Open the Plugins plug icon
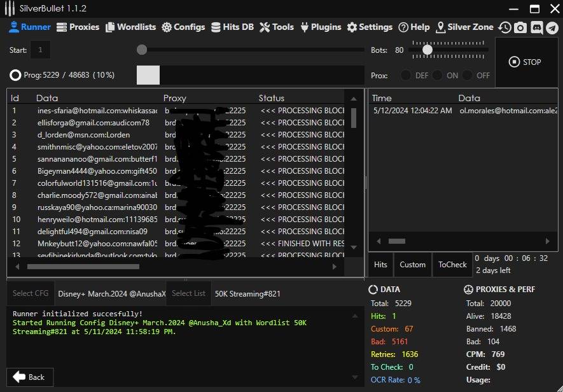This screenshot has width=563, height=392. point(305,27)
